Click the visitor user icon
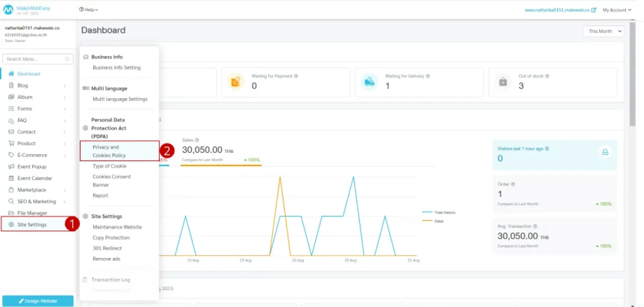This screenshot has width=644, height=307. click(x=605, y=152)
